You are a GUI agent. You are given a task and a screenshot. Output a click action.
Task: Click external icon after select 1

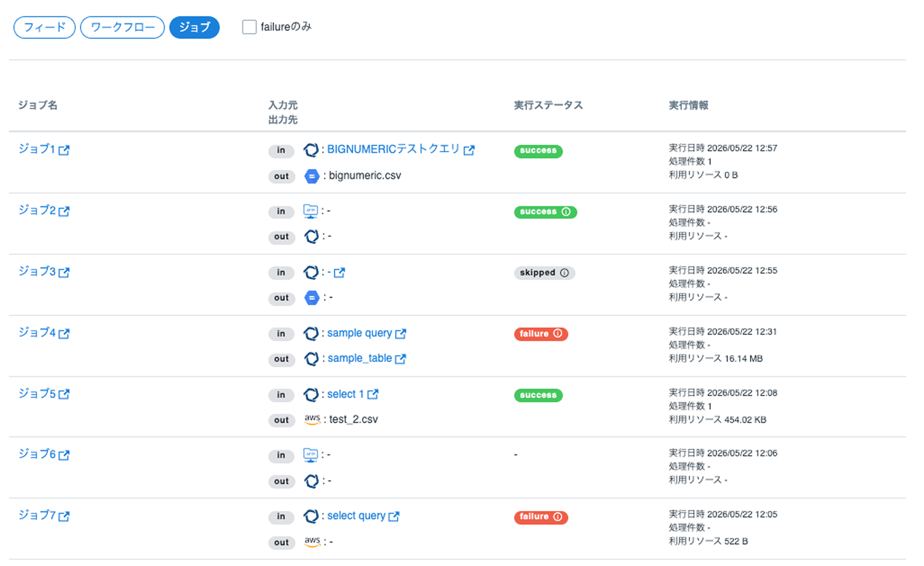point(373,394)
